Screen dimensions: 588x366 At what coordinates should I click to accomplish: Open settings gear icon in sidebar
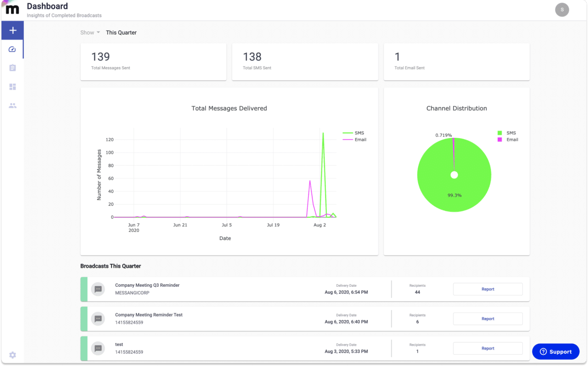[x=13, y=355]
